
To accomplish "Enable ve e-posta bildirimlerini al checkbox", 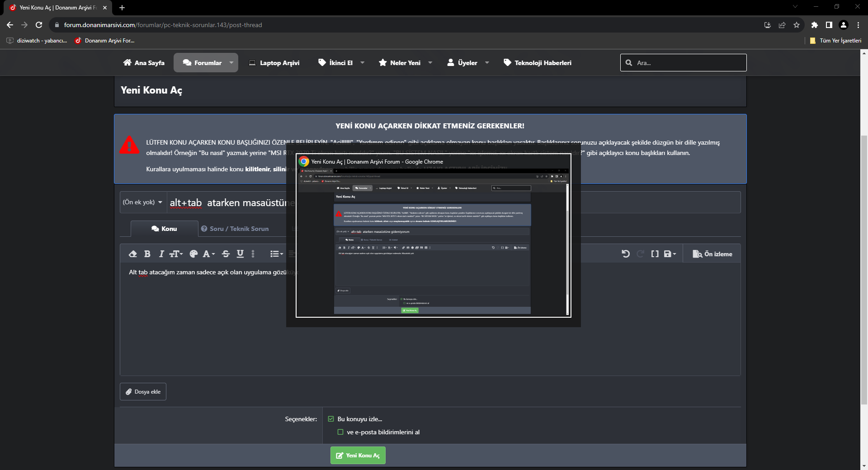I will [340, 432].
